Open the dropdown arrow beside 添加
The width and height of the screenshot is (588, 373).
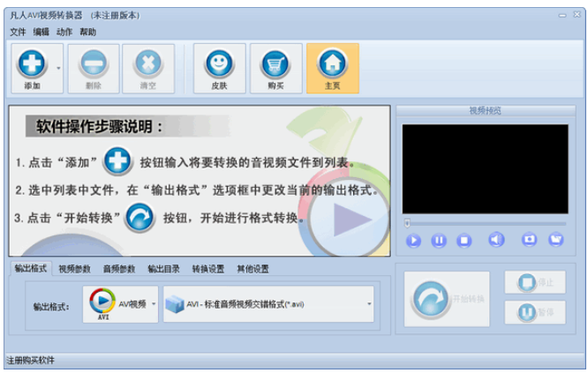(58, 68)
